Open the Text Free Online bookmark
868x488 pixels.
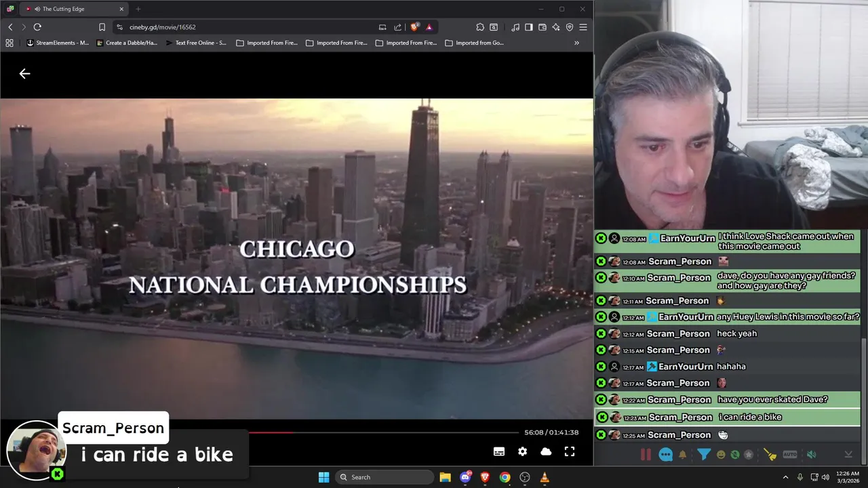point(196,43)
